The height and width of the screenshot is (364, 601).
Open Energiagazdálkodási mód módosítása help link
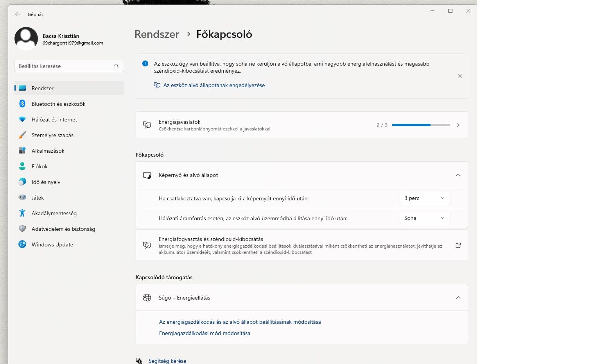pyautogui.click(x=205, y=333)
